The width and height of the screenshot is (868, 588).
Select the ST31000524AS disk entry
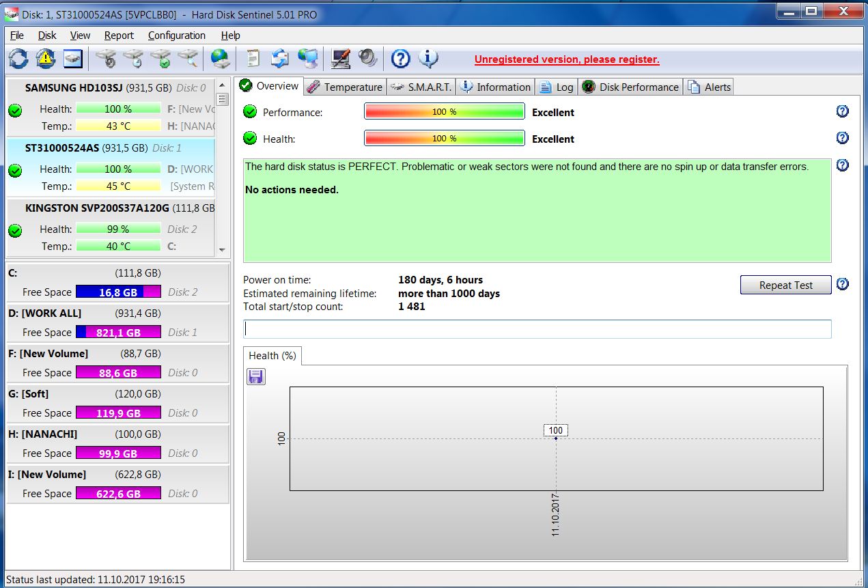tap(111, 167)
